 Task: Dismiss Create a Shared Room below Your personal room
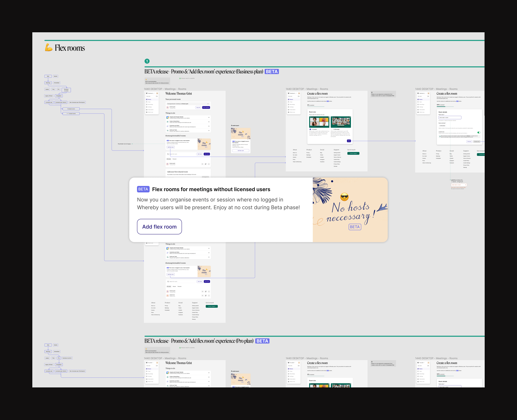[x=209, y=122]
